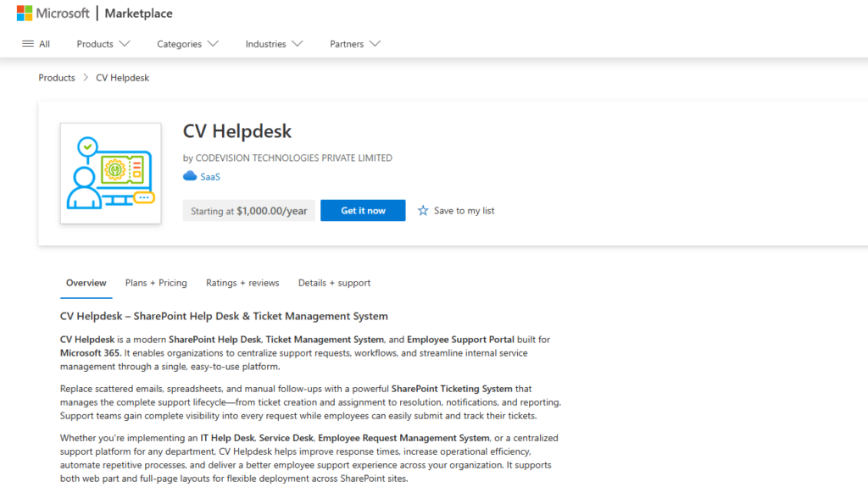Click the Get it now button
Screen dimensions: 868x487
363,210
